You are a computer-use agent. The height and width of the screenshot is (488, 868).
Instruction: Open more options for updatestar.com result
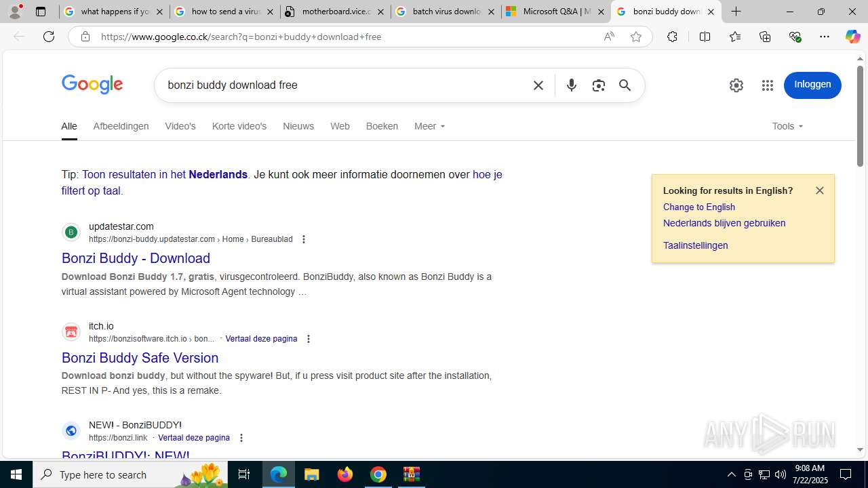pyautogui.click(x=304, y=239)
